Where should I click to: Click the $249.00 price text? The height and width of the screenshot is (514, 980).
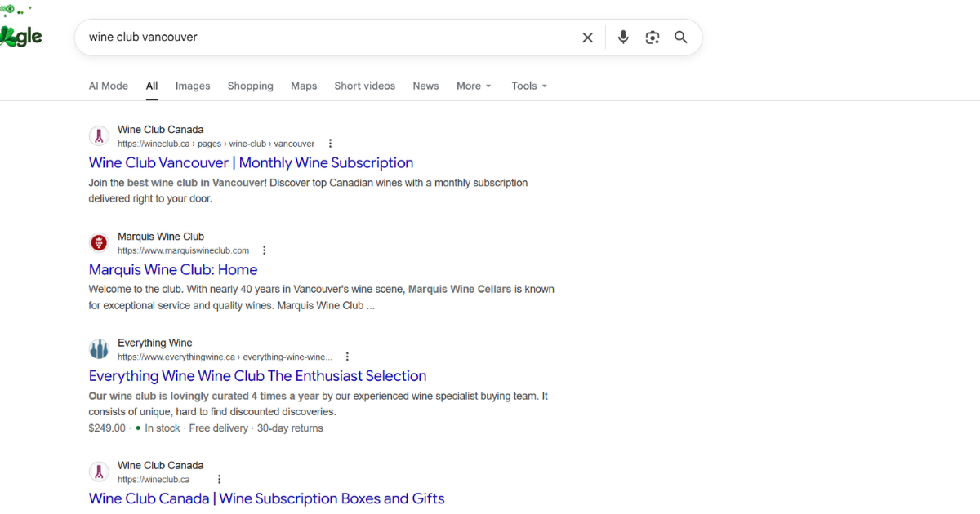[x=107, y=428]
